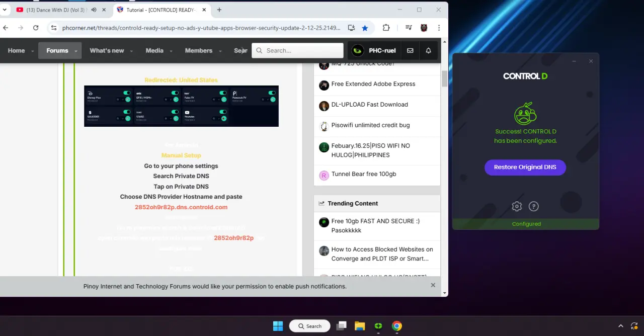Click the avatar beside DL-UPLOAD Fast Download
644x336 pixels.
(324, 106)
